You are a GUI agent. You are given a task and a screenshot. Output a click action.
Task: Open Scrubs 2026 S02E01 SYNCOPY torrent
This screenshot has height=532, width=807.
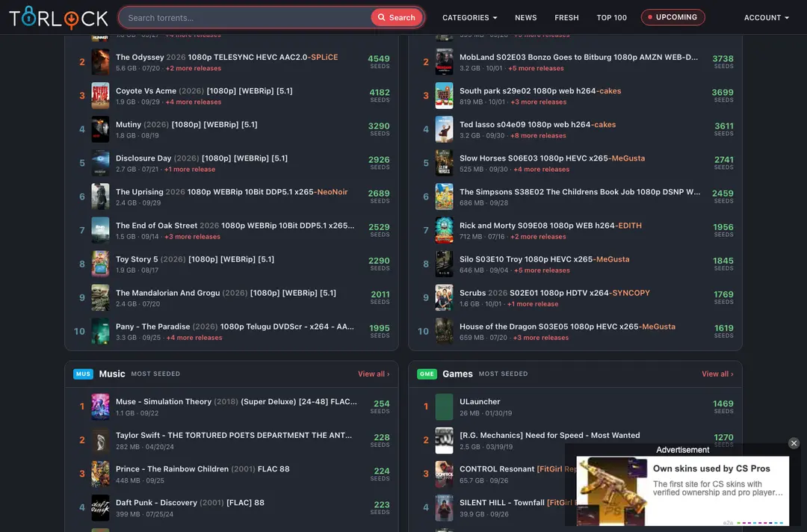click(x=554, y=293)
